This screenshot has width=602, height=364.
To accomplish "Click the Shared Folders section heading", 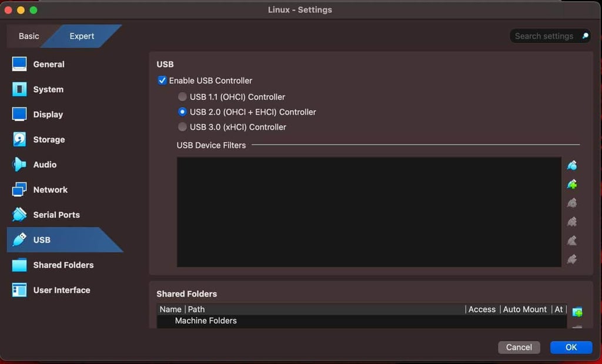I will (x=186, y=294).
